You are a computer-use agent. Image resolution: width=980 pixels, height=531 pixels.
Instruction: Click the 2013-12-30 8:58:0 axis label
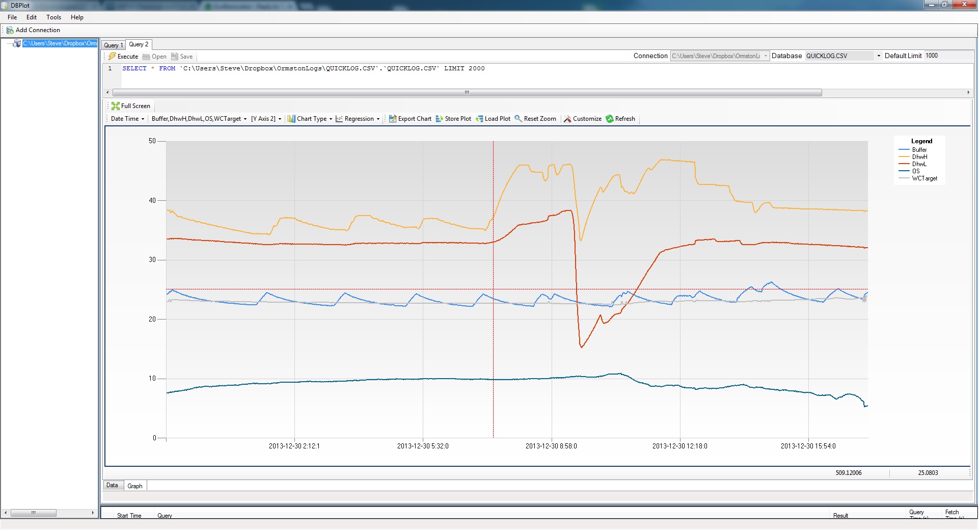(x=551, y=446)
